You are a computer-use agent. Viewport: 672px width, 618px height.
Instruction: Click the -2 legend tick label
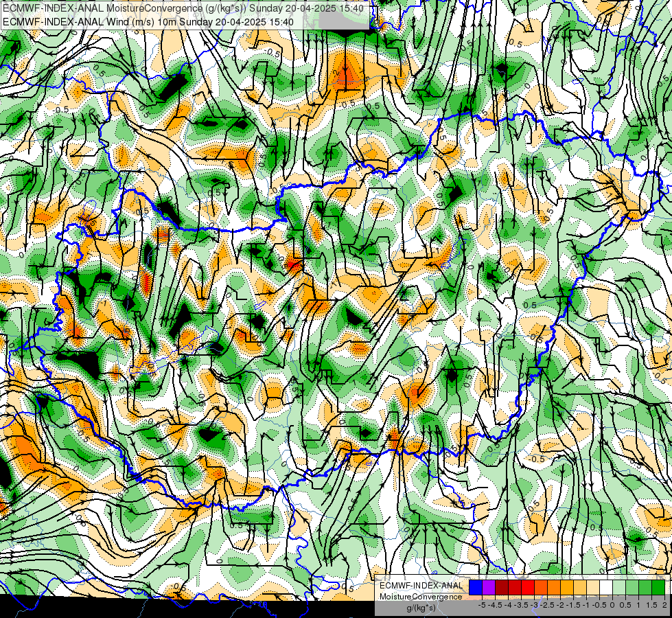tap(560, 605)
